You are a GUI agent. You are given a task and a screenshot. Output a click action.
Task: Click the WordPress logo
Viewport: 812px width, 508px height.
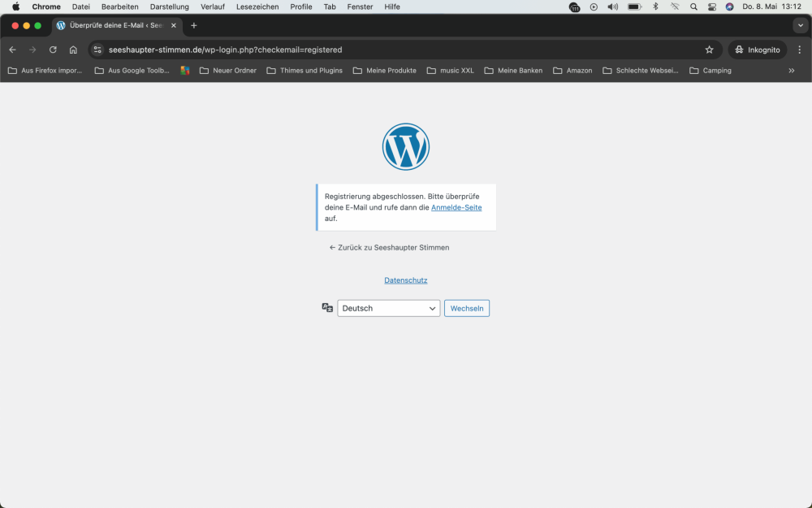pos(405,146)
